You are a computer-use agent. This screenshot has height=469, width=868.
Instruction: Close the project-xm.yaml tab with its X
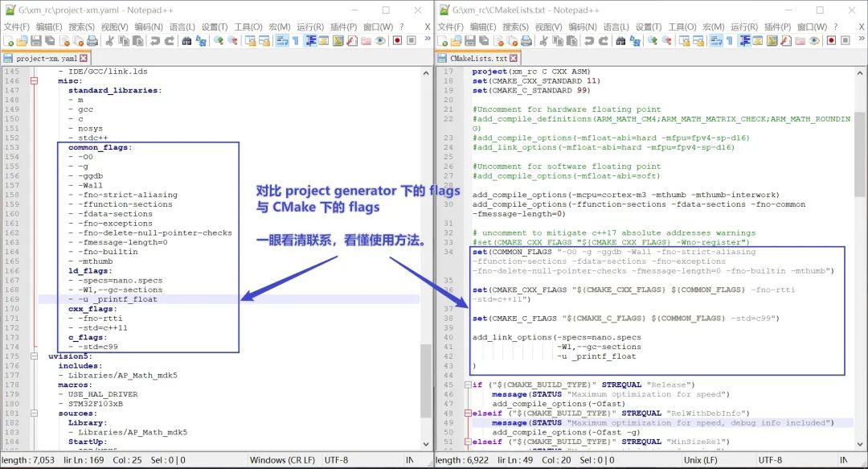point(84,58)
